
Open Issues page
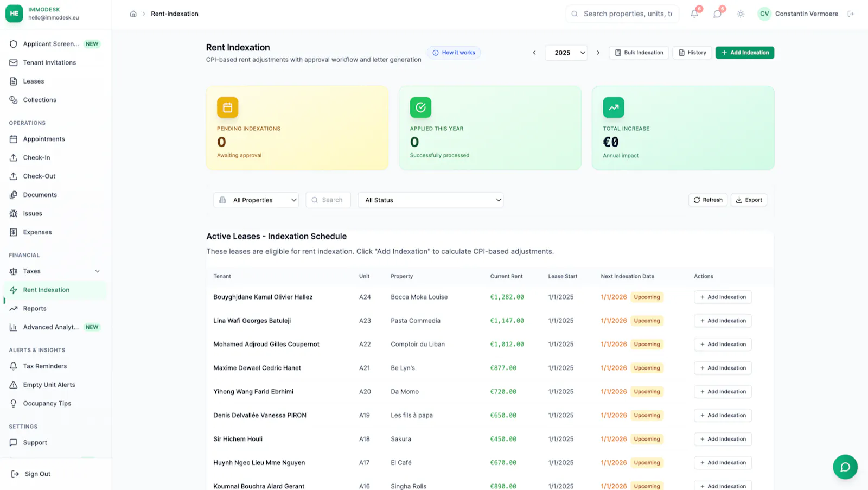(55, 214)
